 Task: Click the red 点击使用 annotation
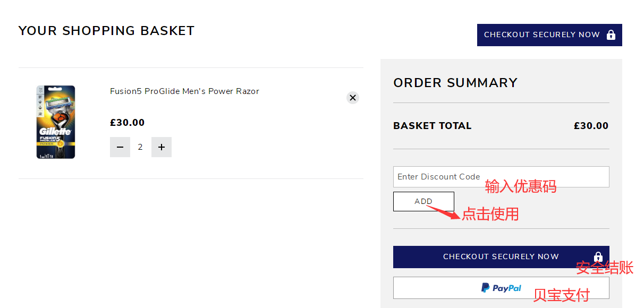tap(490, 214)
